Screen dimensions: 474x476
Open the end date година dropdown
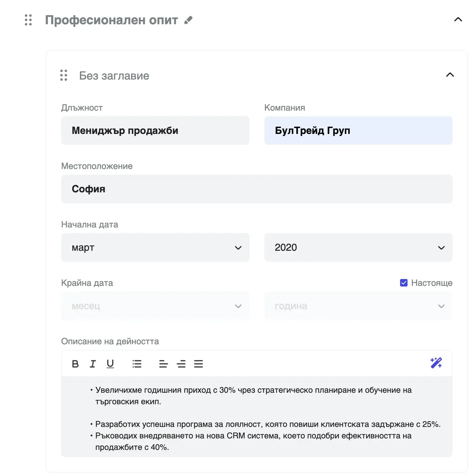(358, 306)
